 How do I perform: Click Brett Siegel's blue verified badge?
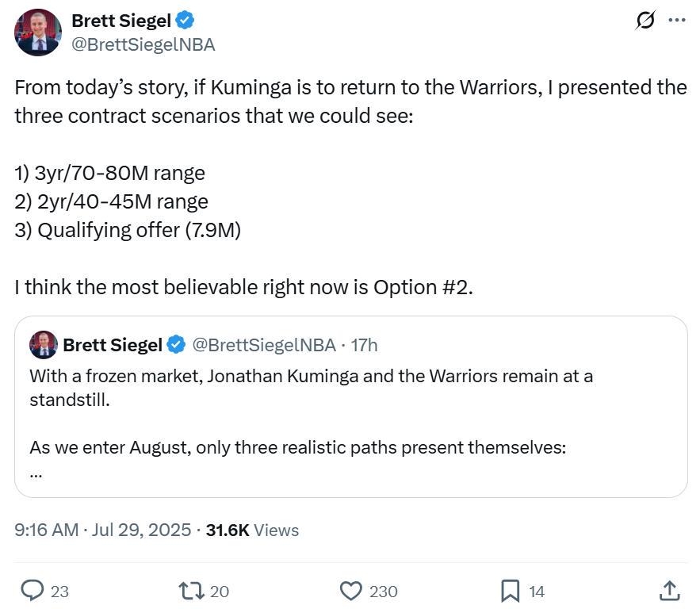(x=185, y=21)
